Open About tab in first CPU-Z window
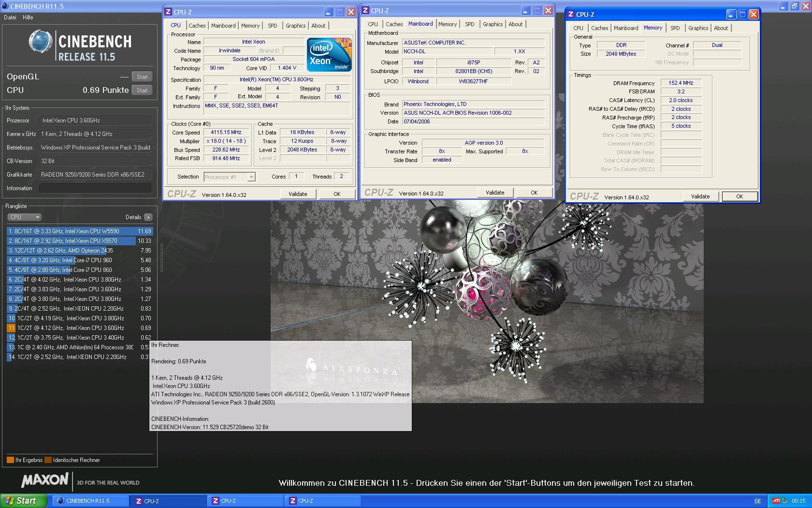The height and width of the screenshot is (508, 812). tap(318, 26)
